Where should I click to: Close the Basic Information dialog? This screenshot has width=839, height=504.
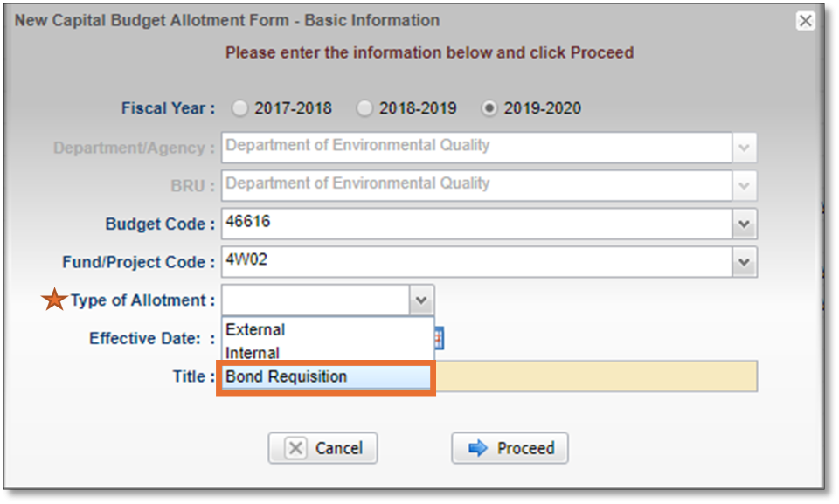click(x=806, y=21)
